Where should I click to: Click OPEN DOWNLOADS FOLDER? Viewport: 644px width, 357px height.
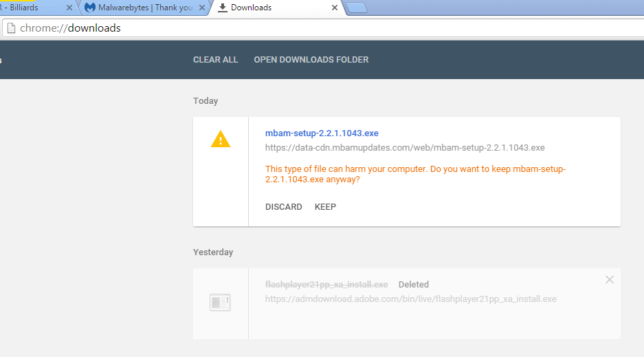point(311,60)
